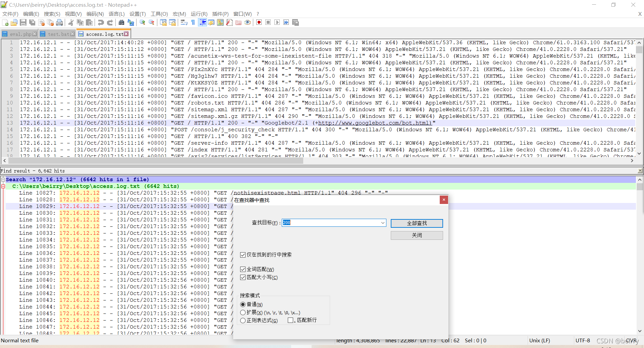This screenshot has width=644, height=348.
Task: Zoom out using the toolbar magnifier
Action: pos(152,22)
